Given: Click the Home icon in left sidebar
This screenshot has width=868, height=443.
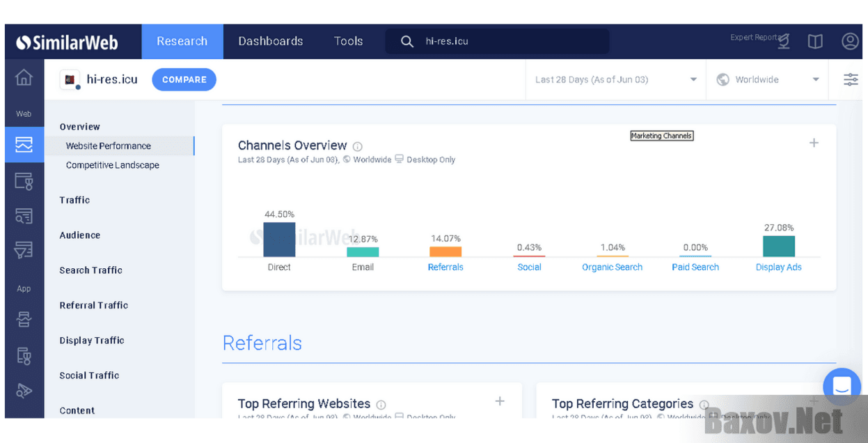Looking at the screenshot, I should coord(24,77).
